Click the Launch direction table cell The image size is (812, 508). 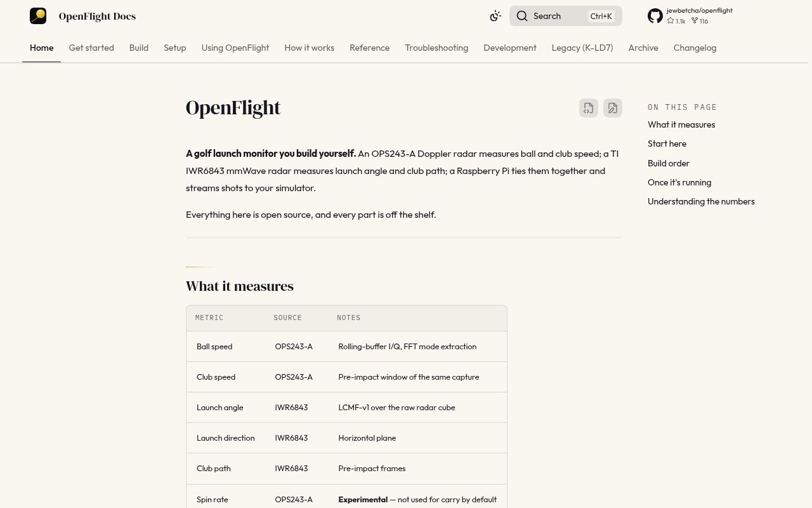pyautogui.click(x=226, y=438)
